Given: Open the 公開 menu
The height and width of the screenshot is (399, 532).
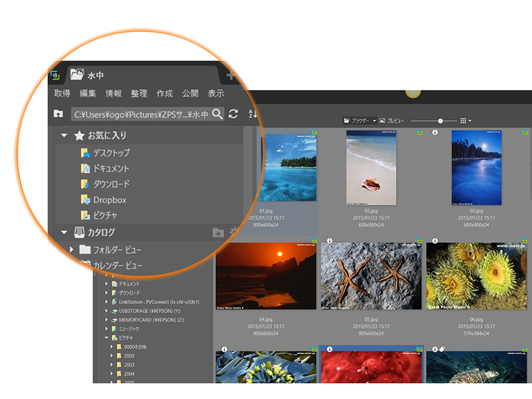Looking at the screenshot, I should 190,93.
